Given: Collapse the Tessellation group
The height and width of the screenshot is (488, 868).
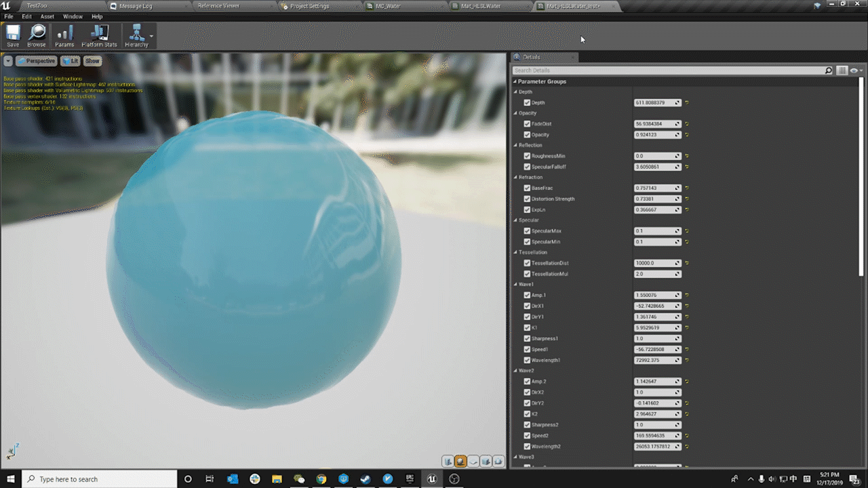Looking at the screenshot, I should pyautogui.click(x=515, y=252).
